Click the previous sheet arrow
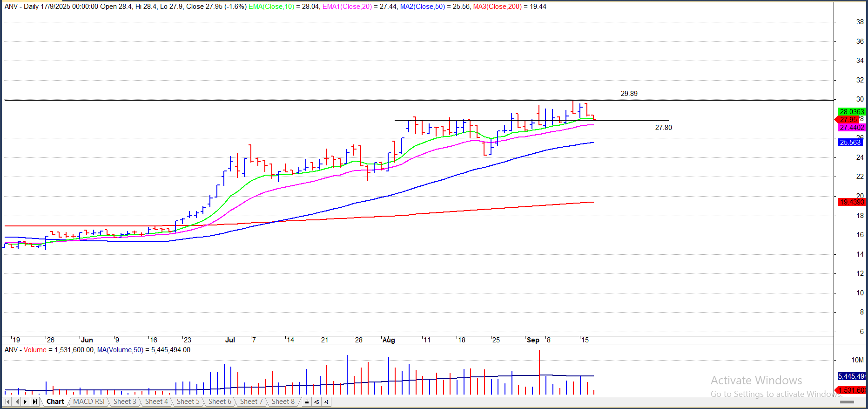Screen dimensions: 868x409 coord(17,402)
